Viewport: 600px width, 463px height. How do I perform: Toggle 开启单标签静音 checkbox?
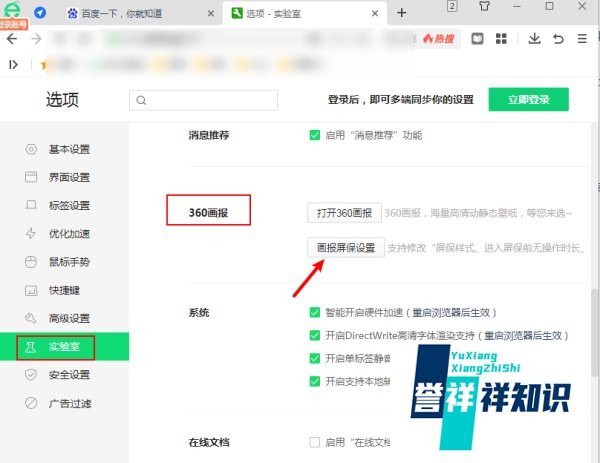pyautogui.click(x=315, y=359)
